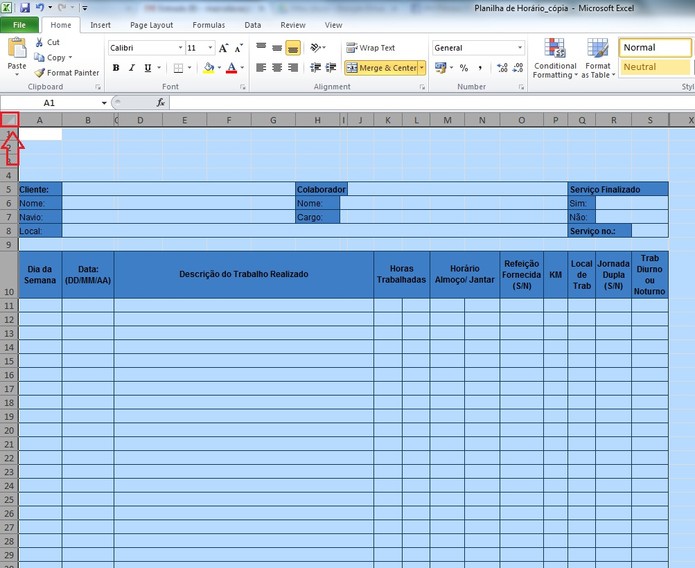Click the Select All corner button
Viewport: 695px width, 568px height.
pyautogui.click(x=9, y=120)
